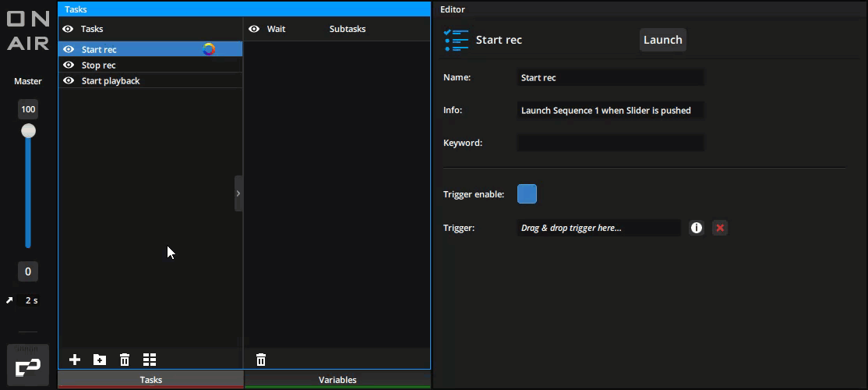Delete selected task with the trash icon

125,360
